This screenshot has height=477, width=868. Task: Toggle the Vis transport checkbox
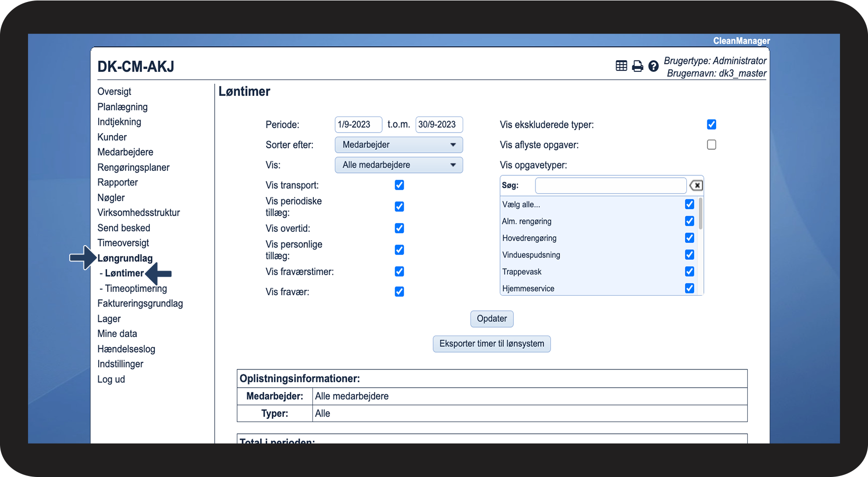coord(399,185)
